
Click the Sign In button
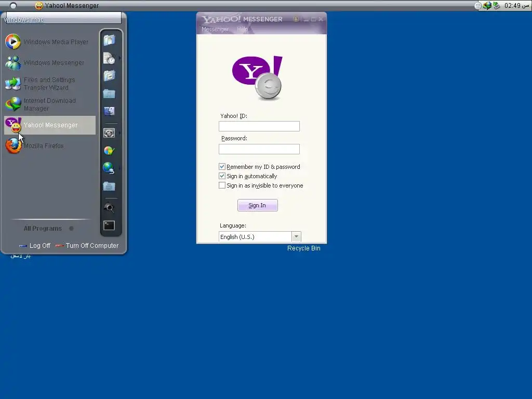tap(258, 205)
